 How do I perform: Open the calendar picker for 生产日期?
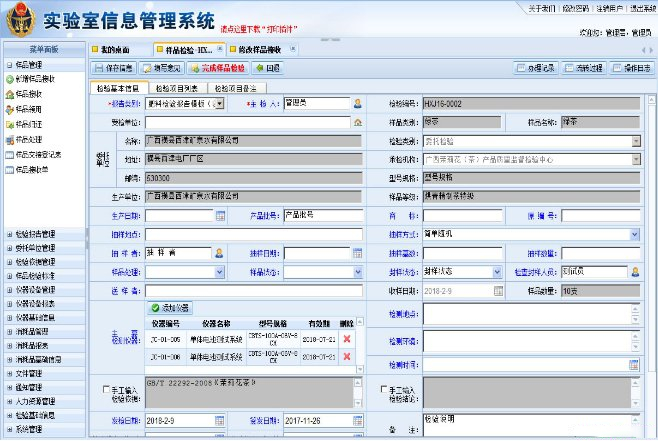(221, 215)
